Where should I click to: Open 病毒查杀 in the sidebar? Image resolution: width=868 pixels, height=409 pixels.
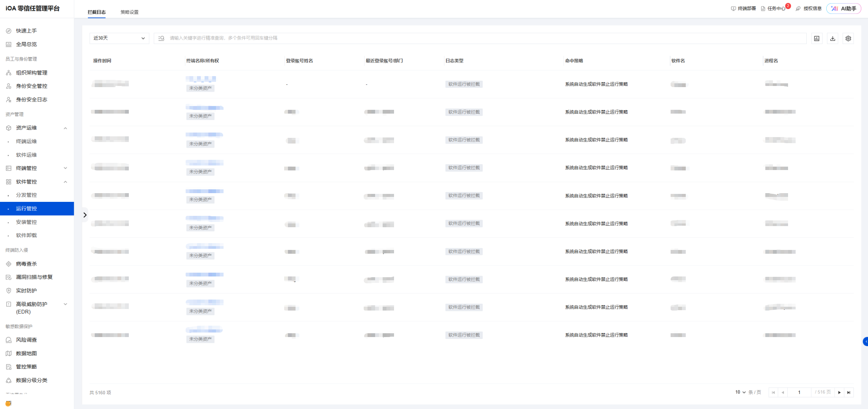click(x=26, y=264)
